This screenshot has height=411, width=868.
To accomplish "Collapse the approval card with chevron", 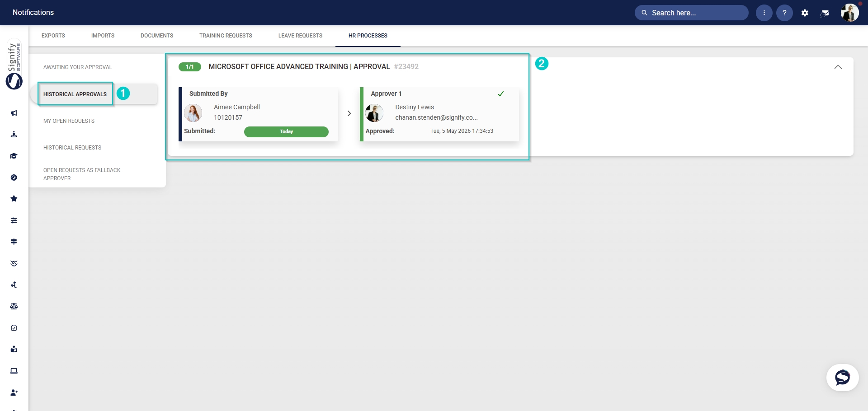I will tap(838, 67).
